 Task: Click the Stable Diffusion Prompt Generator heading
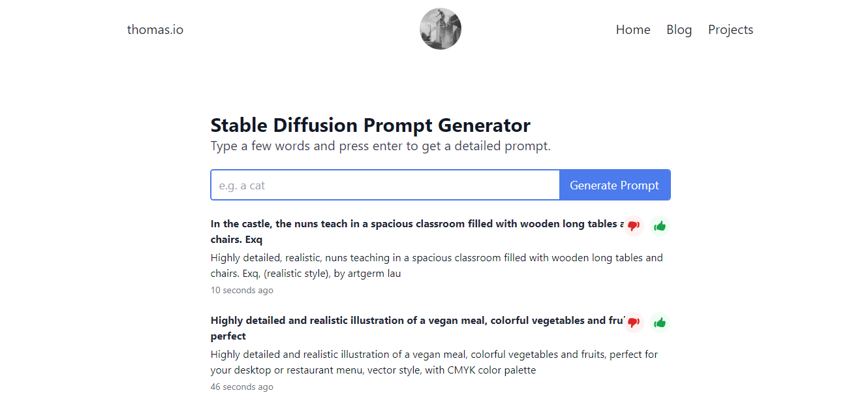370,125
